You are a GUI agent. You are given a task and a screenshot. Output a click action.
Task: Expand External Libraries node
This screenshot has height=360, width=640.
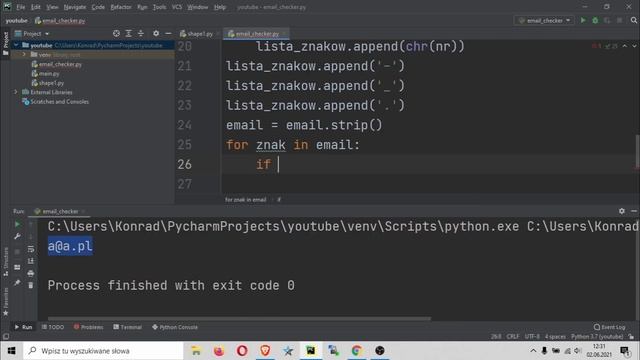(x=16, y=92)
